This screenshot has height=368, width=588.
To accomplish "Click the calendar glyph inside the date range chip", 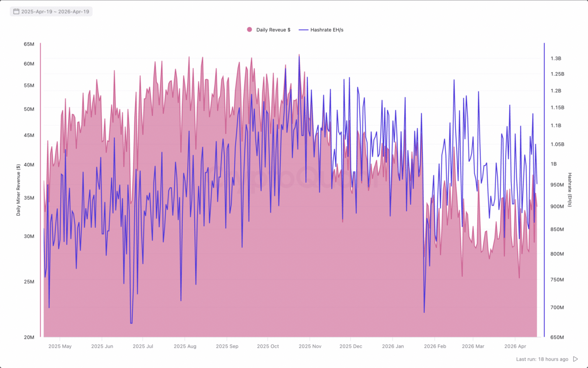I will pos(17,10).
